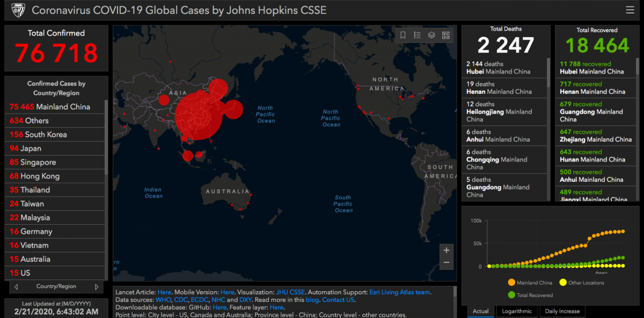Click 12 deaths Heilongjiang entry
This screenshot has height=318, width=644.
(x=504, y=112)
